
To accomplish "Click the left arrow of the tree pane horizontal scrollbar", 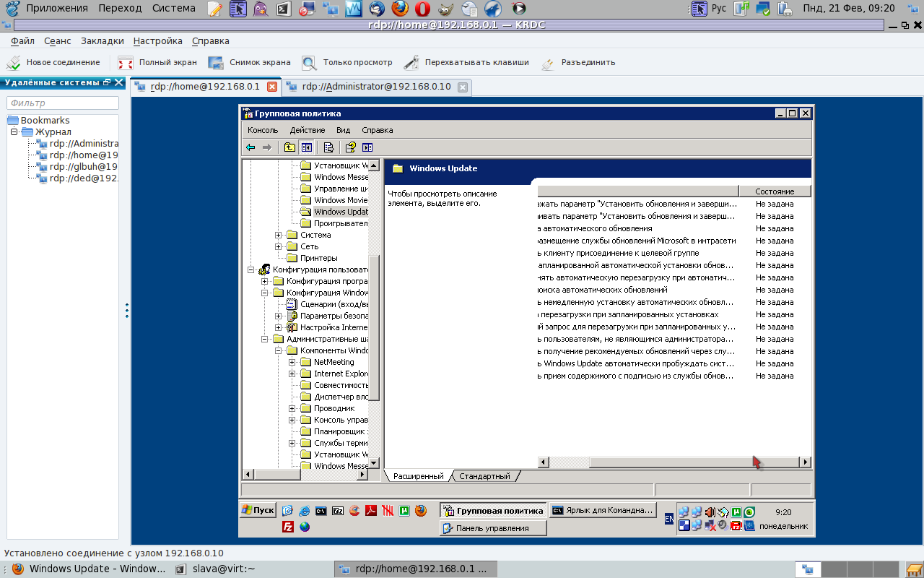I will click(x=248, y=475).
